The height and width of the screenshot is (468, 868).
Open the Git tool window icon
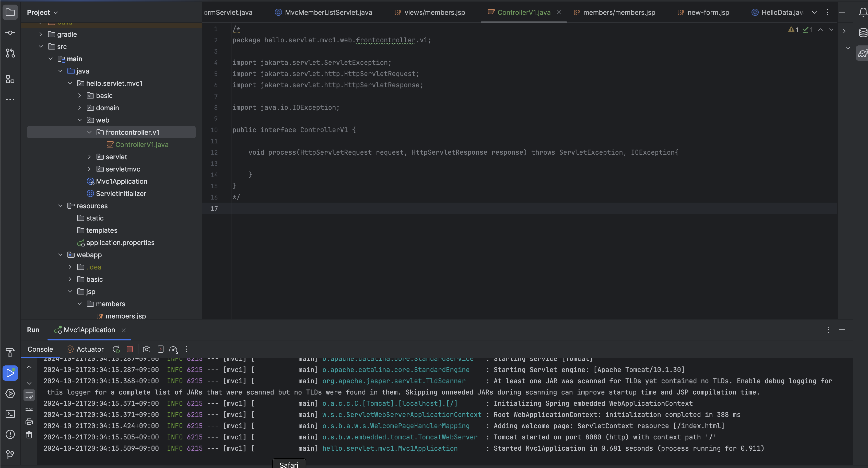coord(10,454)
